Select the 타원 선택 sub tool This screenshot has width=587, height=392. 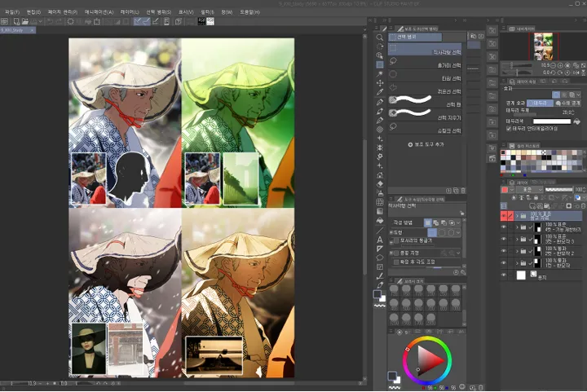tap(426, 76)
